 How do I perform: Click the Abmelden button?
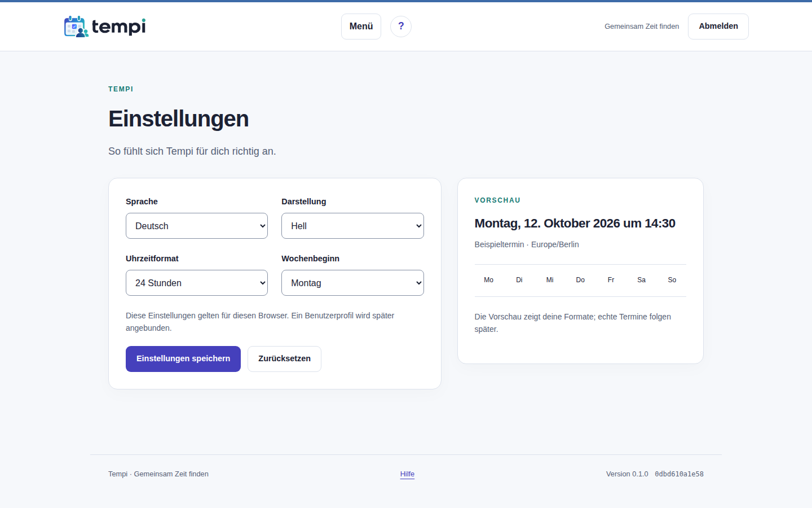(x=718, y=27)
